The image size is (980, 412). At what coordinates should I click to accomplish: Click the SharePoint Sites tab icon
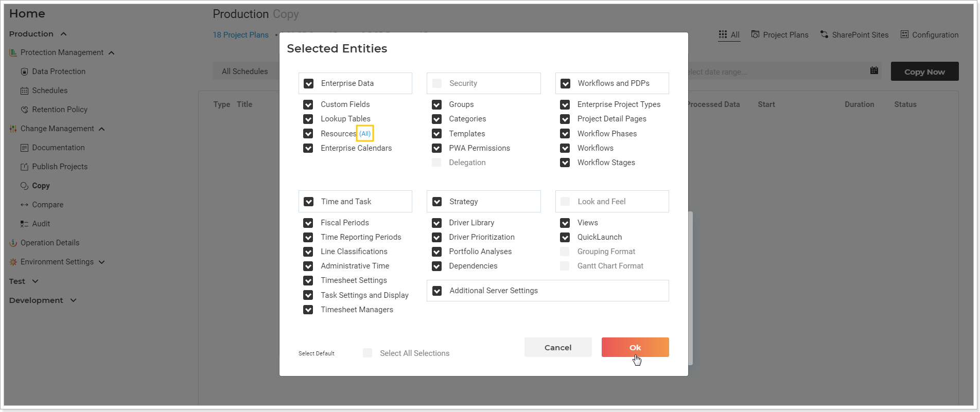coord(824,34)
